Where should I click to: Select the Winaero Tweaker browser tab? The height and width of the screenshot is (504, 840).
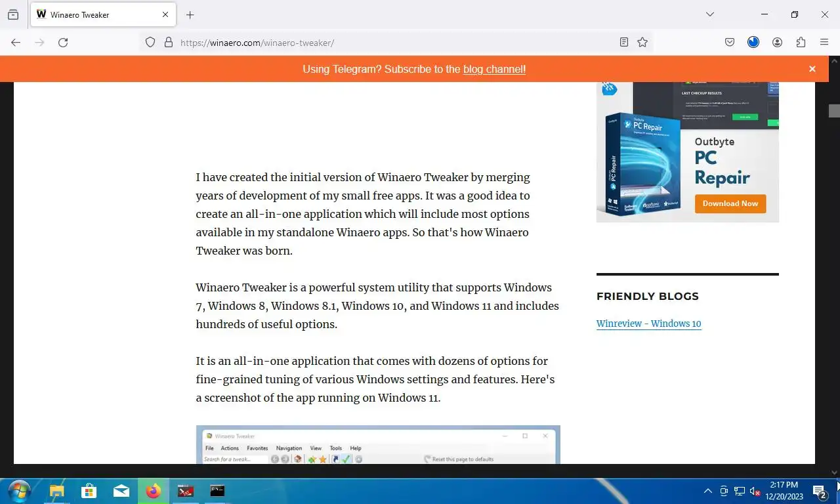pos(102,14)
